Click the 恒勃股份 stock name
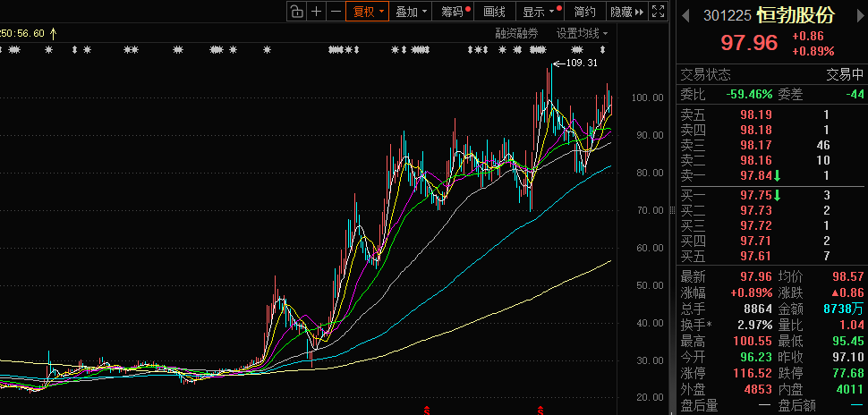This screenshot has height=415, width=868. pos(795,15)
